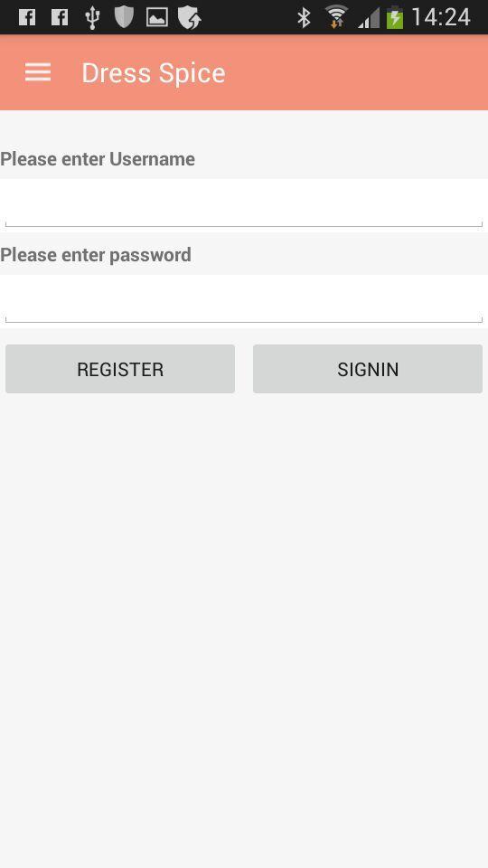Tap the charging battery icon
This screenshot has height=868, width=488.
click(395, 17)
